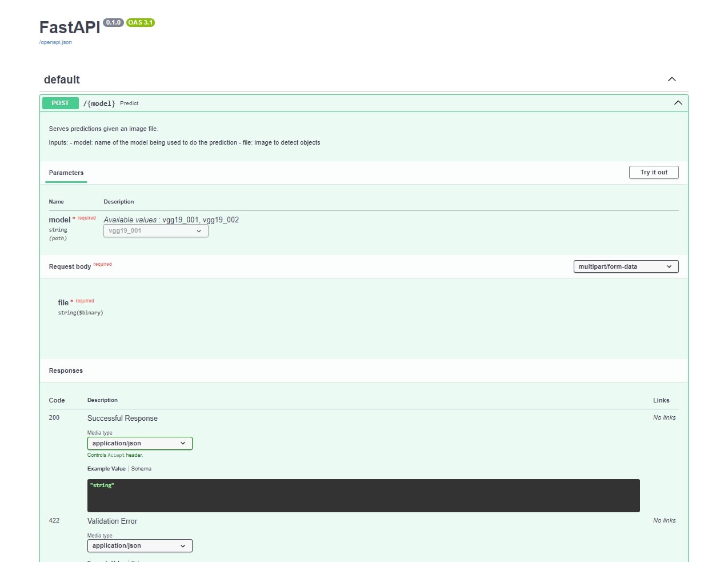Click the Inputs description line

tap(185, 143)
